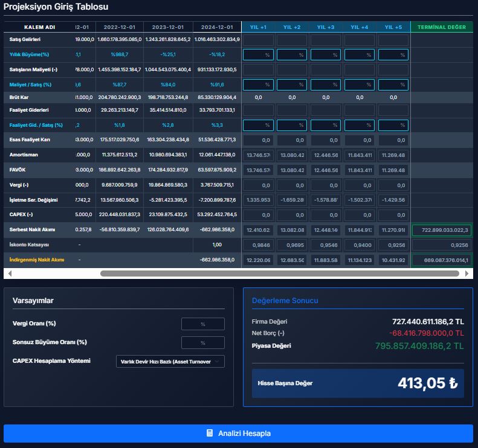Select the Sonsuz Büyüme Oranı (%) field
Image resolution: width=478 pixels, height=448 pixels.
[x=202, y=342]
